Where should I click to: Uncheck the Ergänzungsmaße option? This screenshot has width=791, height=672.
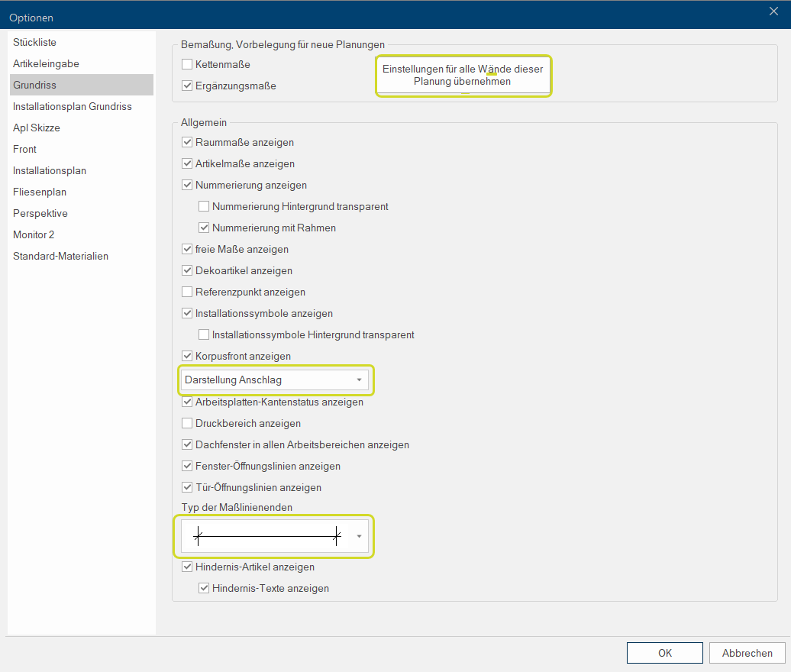(x=187, y=86)
